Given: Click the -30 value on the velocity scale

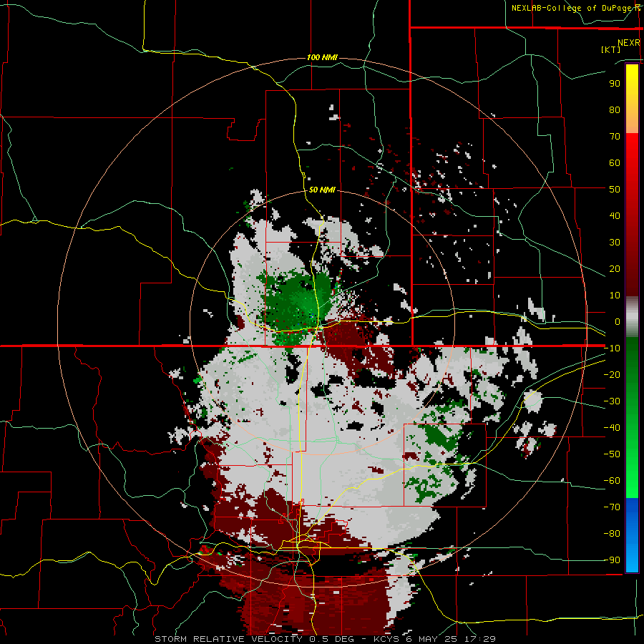Looking at the screenshot, I should 612,401.
